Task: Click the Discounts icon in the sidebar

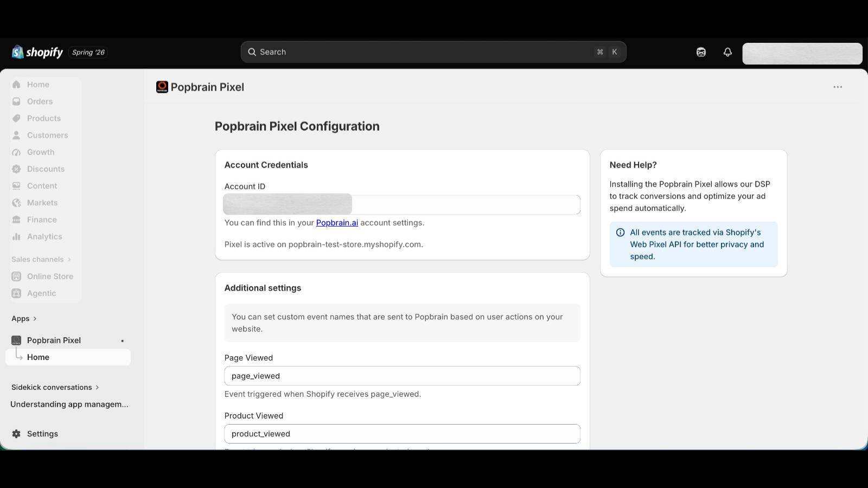Action: [16, 169]
